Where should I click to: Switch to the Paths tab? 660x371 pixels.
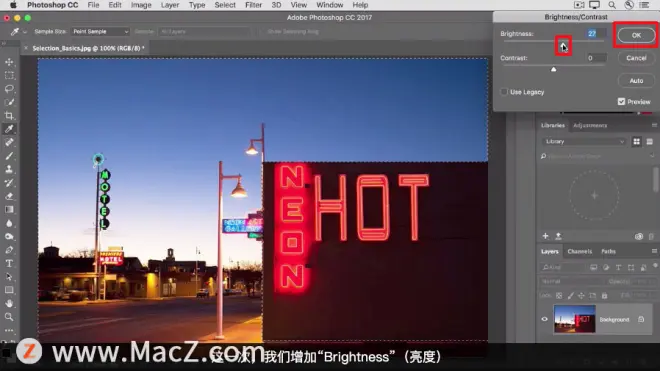pos(608,251)
